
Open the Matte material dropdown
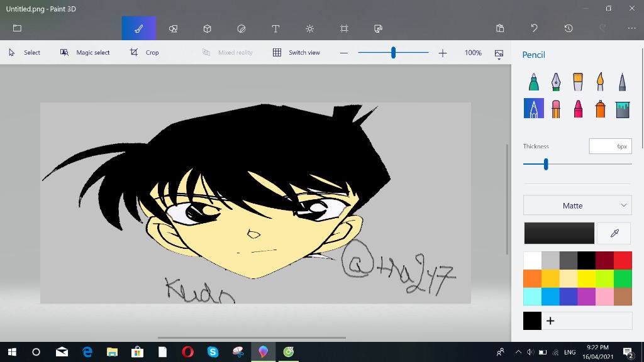[577, 206]
